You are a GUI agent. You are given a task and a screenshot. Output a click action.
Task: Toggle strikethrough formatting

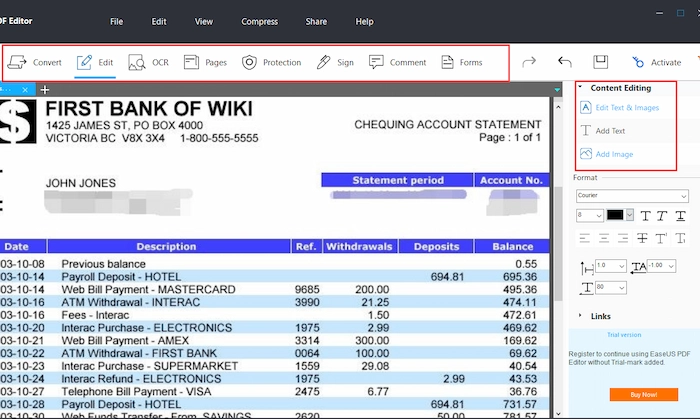[642, 238]
